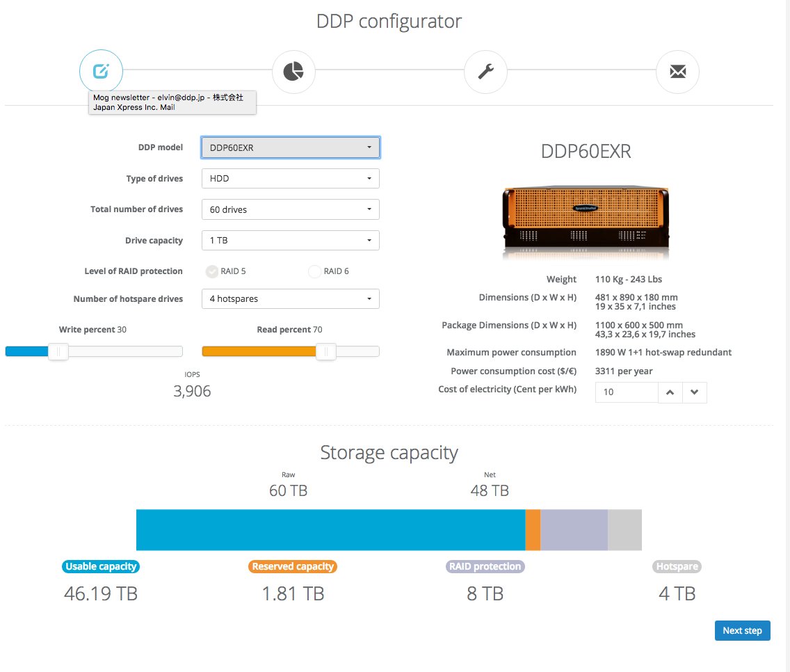Click the Raw 60 TB value

coord(288,490)
